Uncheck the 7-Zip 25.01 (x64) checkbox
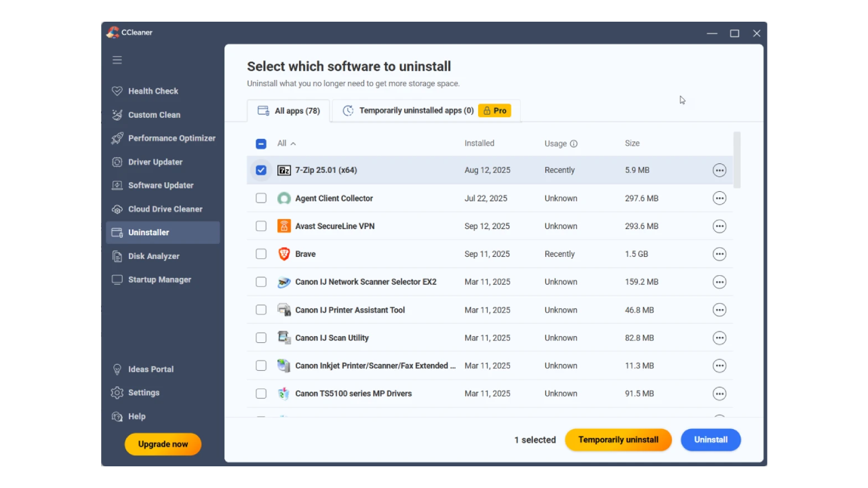This screenshot has width=868, height=488. tap(261, 170)
